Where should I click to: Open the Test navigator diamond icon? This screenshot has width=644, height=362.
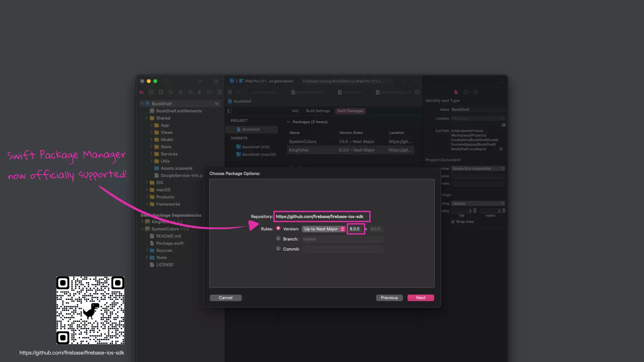point(190,92)
